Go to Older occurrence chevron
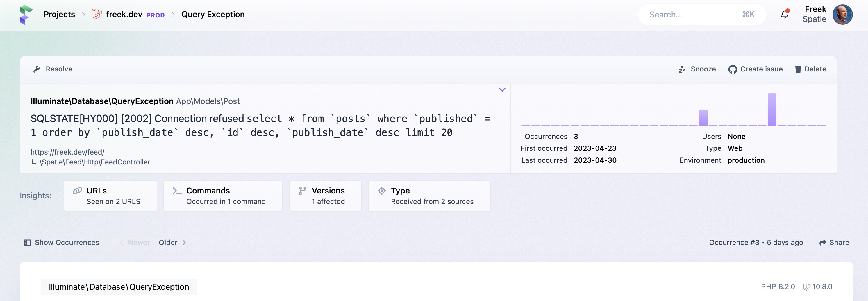This screenshot has width=868, height=301. click(x=184, y=242)
